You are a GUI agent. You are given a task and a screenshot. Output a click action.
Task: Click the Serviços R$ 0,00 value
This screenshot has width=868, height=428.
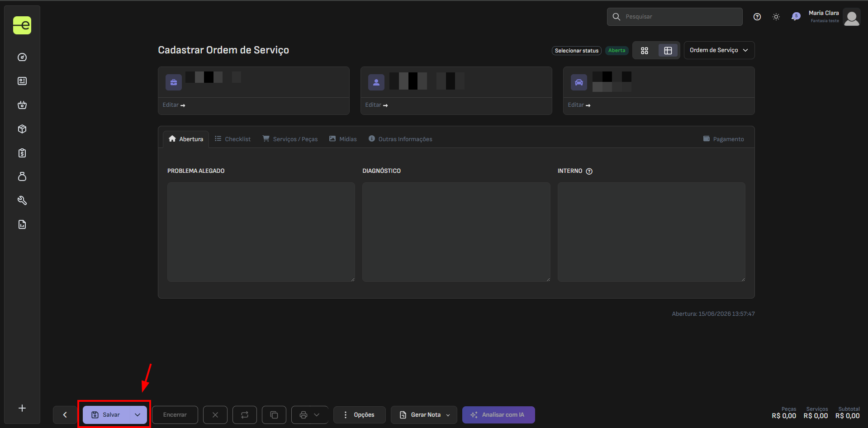click(x=816, y=416)
